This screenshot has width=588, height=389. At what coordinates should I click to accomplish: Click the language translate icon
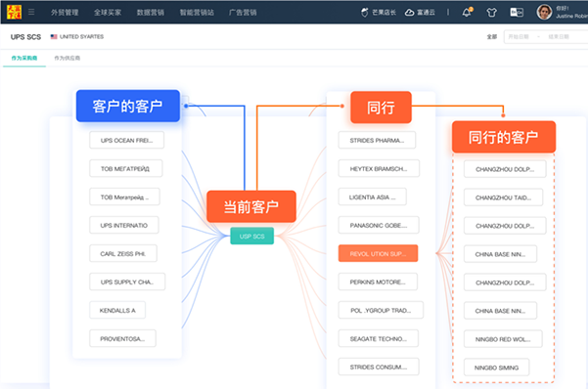[517, 13]
